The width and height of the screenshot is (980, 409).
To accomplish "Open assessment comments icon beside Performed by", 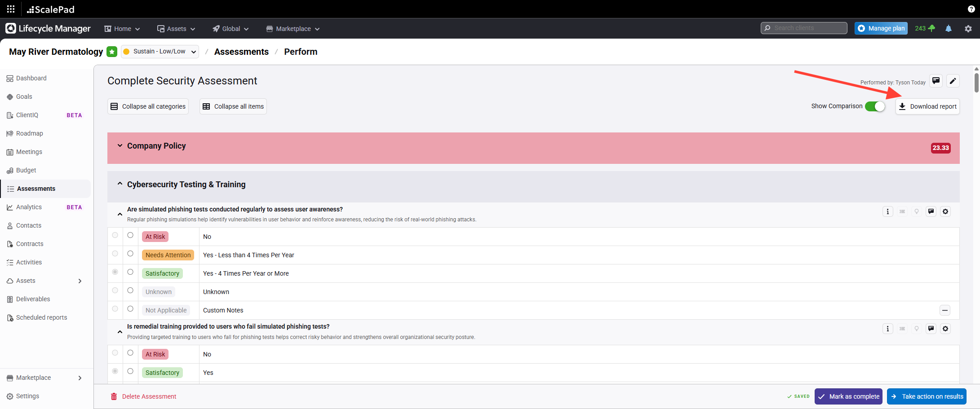I will click(x=936, y=81).
